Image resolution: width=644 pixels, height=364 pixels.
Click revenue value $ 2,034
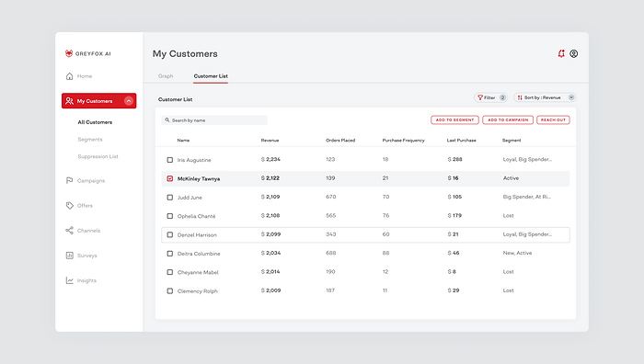coord(271,253)
